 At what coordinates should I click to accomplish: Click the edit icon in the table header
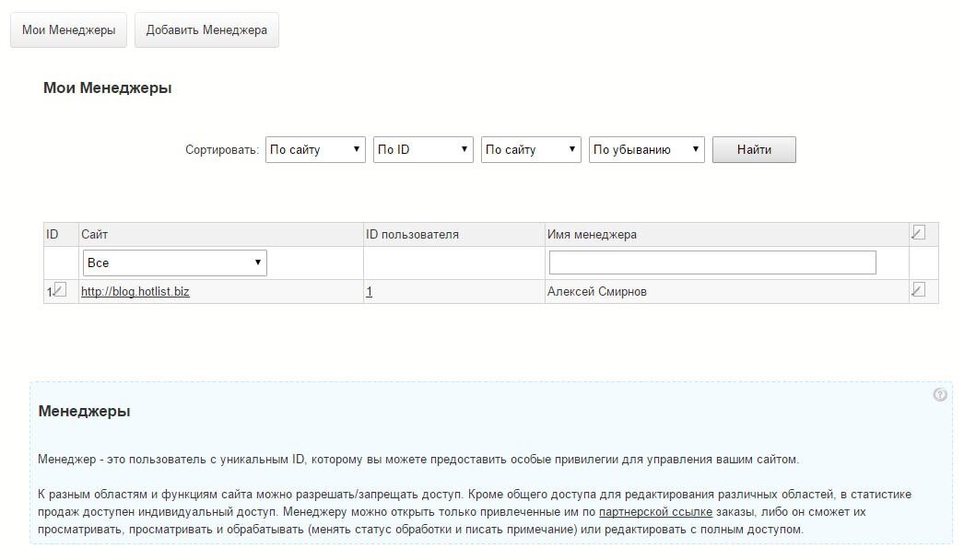[x=917, y=233]
